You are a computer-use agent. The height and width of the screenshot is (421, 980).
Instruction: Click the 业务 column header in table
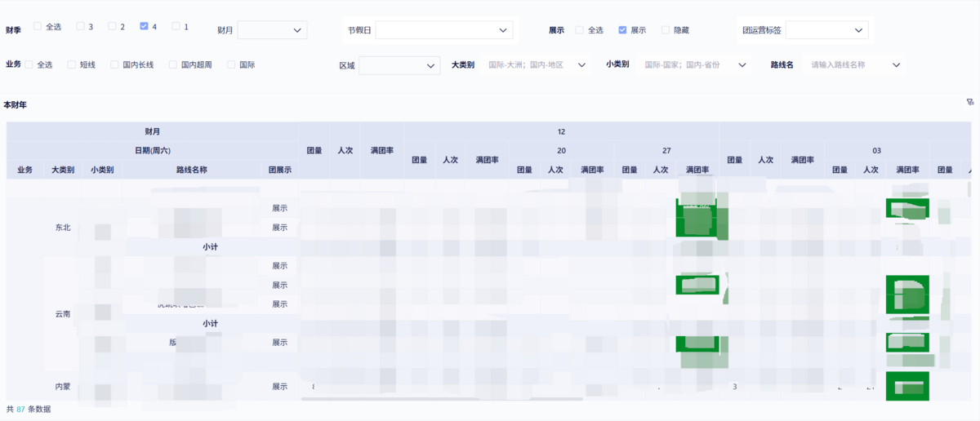coord(25,170)
